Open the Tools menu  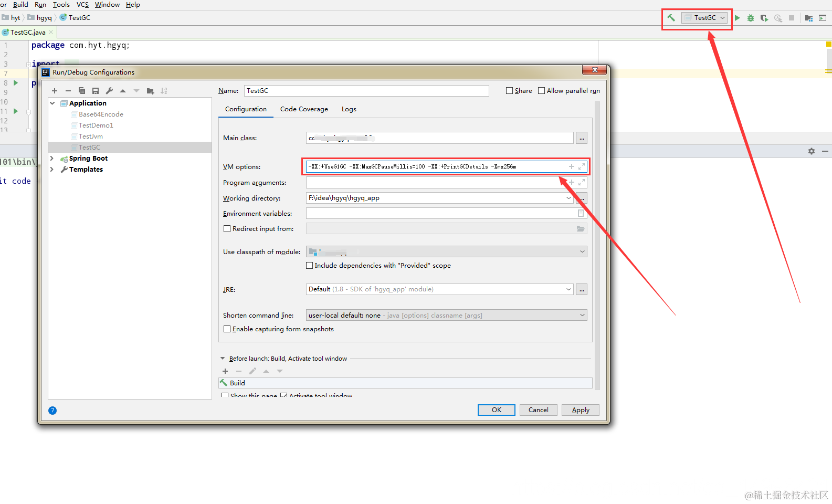pos(61,5)
